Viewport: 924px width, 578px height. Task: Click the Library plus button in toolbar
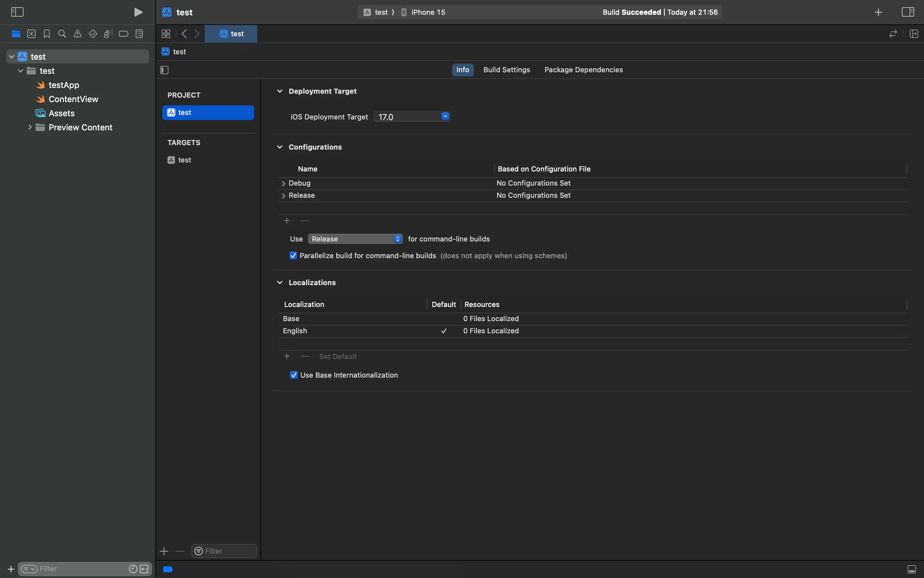click(878, 12)
